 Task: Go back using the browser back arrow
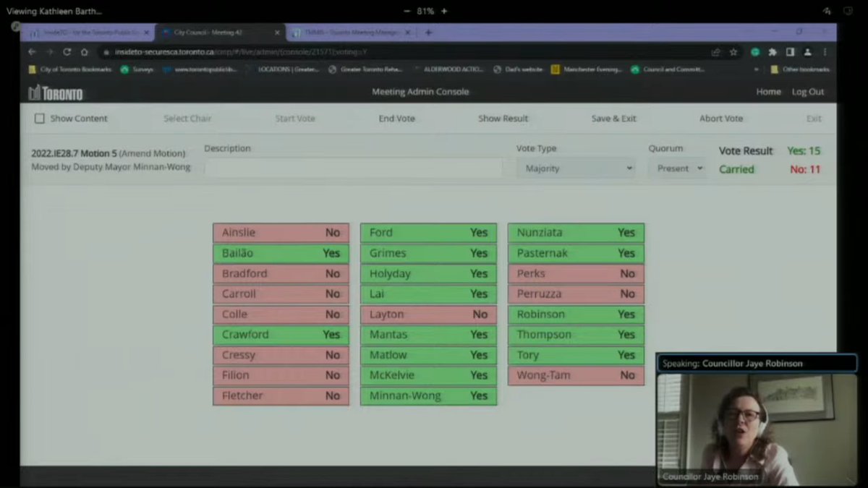pos(32,52)
